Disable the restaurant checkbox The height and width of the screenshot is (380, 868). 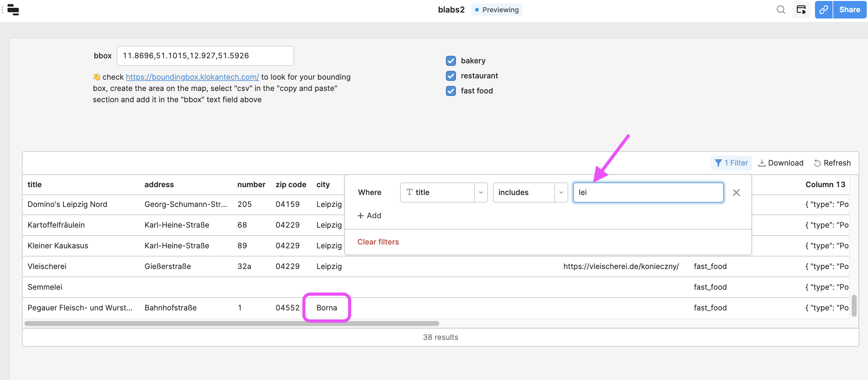(451, 76)
